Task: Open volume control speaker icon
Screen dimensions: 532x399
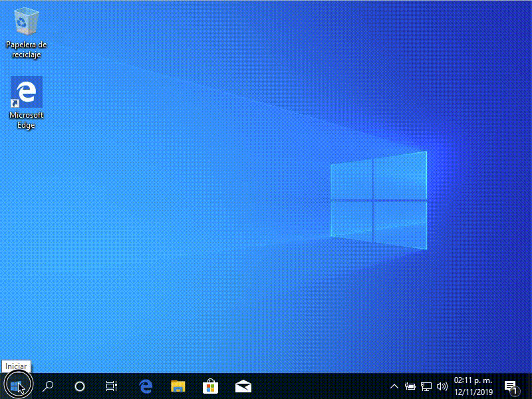Action: pos(442,386)
